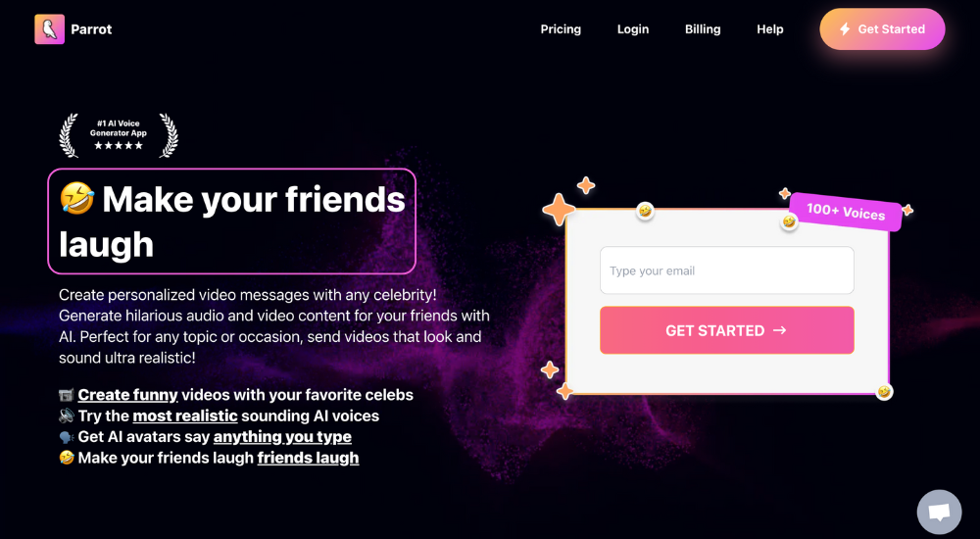This screenshot has height=539, width=980.
Task: Click the gradient Get Started header button
Action: click(x=882, y=28)
